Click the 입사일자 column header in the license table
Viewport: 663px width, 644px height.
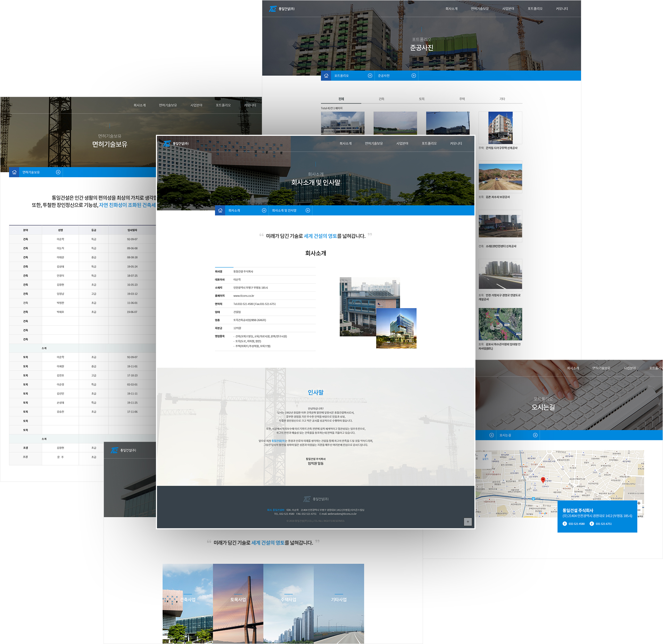[x=132, y=230]
